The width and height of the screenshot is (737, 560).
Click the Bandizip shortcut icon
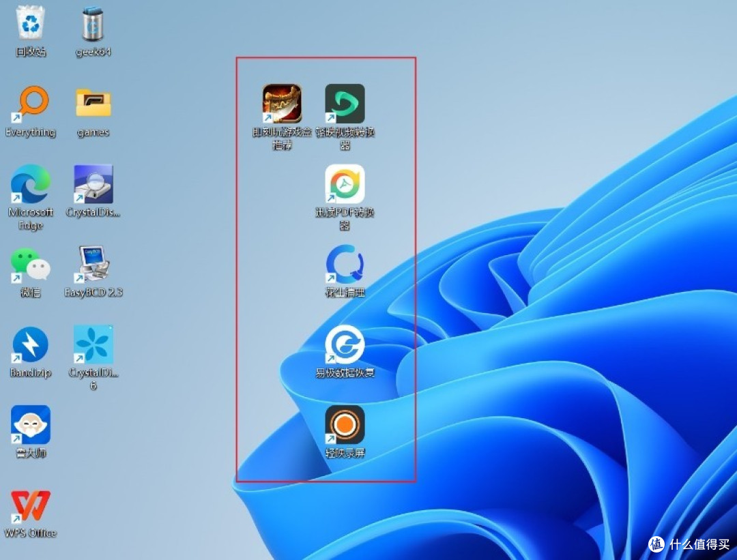[x=31, y=345]
